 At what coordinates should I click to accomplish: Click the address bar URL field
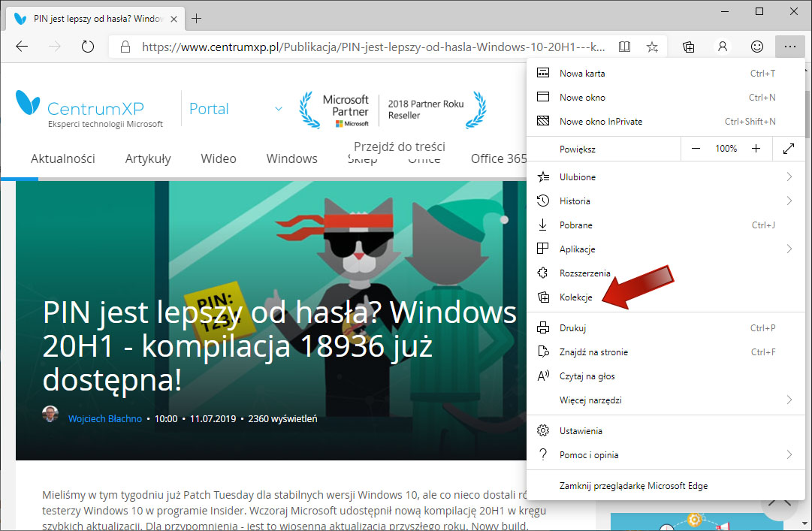point(373,47)
